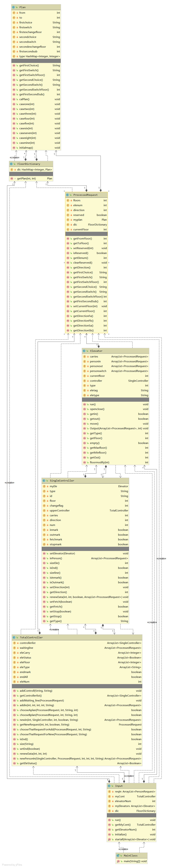Click the personswitch field in Elevator
171x868 pixels.
pyautogui.click(x=116, y=371)
